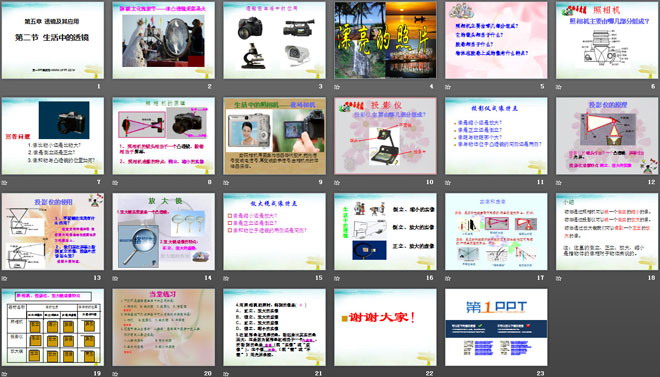Select slide 10 '投影仪' projector parts
The image size is (660, 377).
385,136
